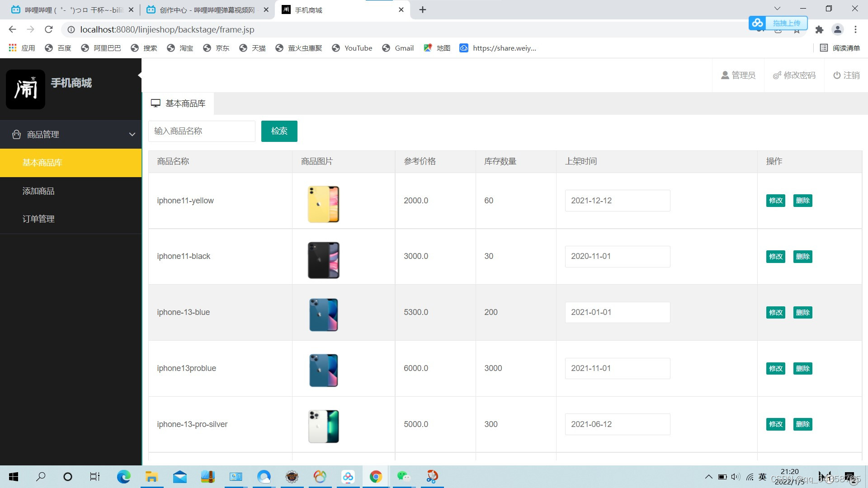Viewport: 868px width, 488px height.
Task: Click the iphone-13-pro-silver product image
Action: pyautogui.click(x=323, y=427)
